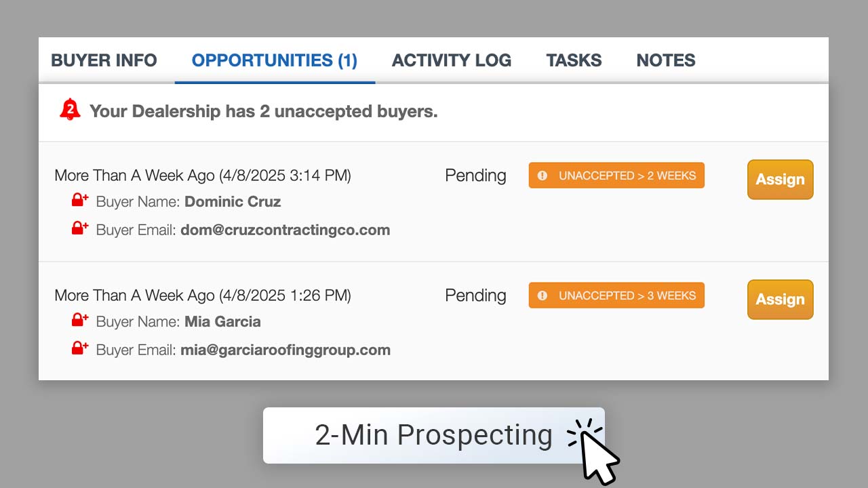Click the Unaccepted > 2 Weeks badge
The width and height of the screenshot is (868, 488).
pos(616,176)
